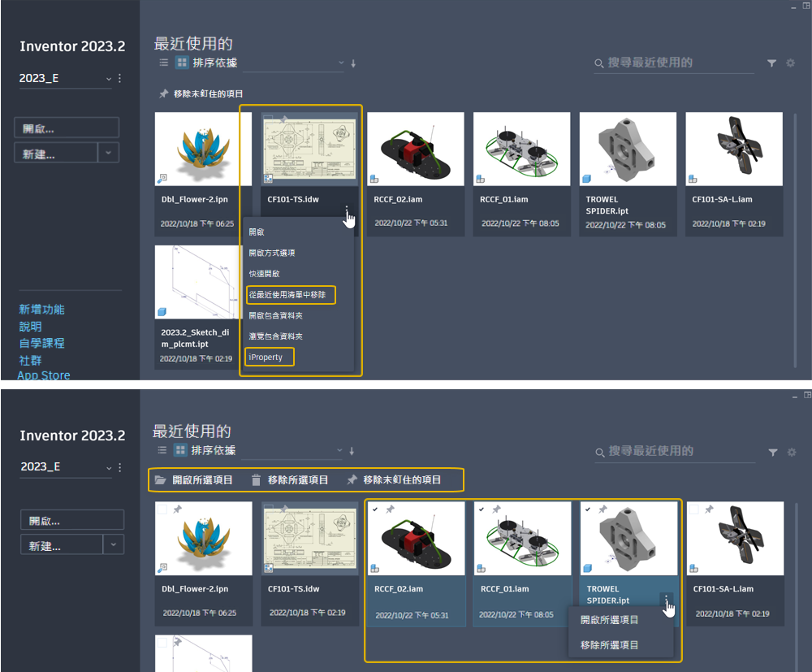The image size is (812, 672).
Task: Pin CF101-TS.idw in lower window
Action: (283, 509)
